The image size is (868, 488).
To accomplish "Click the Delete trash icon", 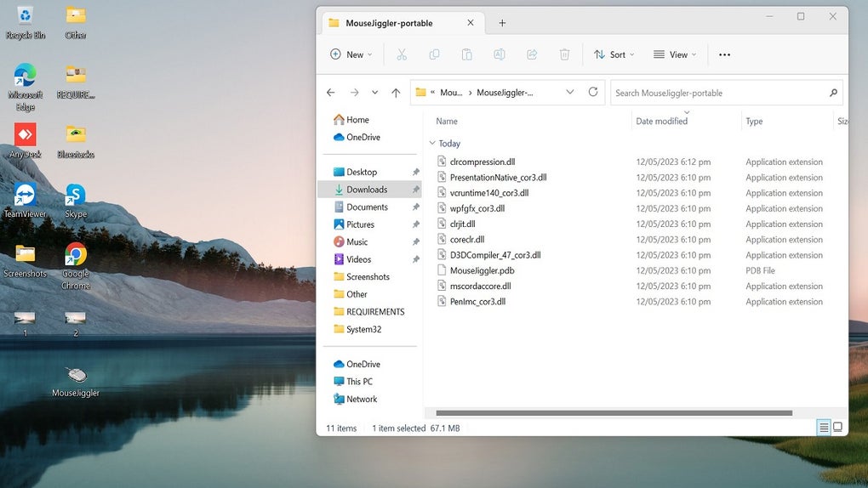I will [564, 54].
